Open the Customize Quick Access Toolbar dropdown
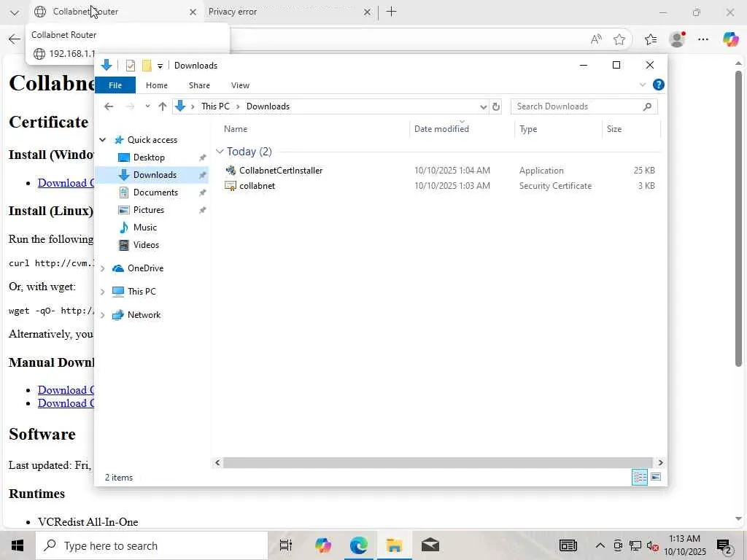The height and width of the screenshot is (560, 747). tap(160, 66)
